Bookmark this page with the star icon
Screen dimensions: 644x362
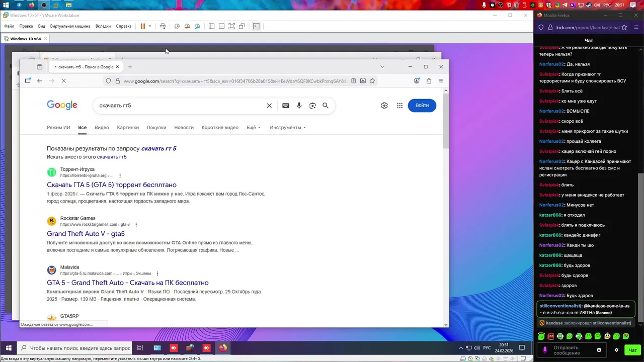coord(372,80)
